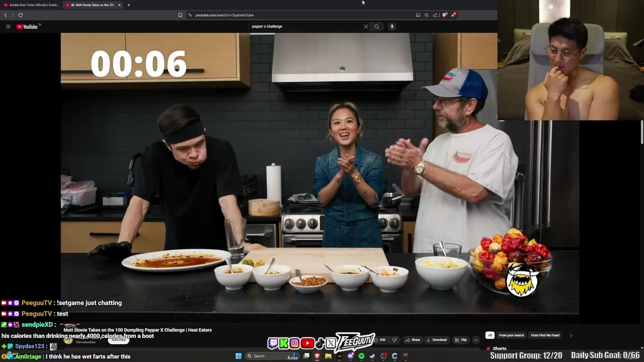The image size is (644, 362).
Task: Open Spotify from the taskbar
Action: 361,356
